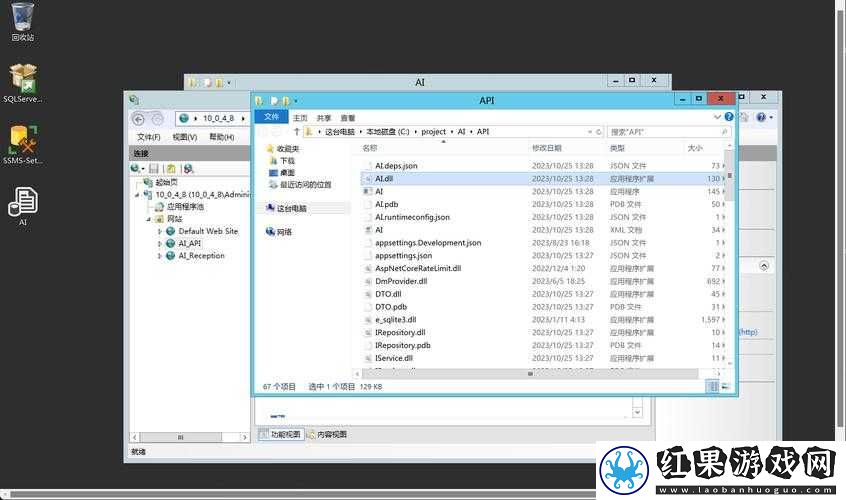Collapse the 10_0_4_8 server node

(x=137, y=195)
